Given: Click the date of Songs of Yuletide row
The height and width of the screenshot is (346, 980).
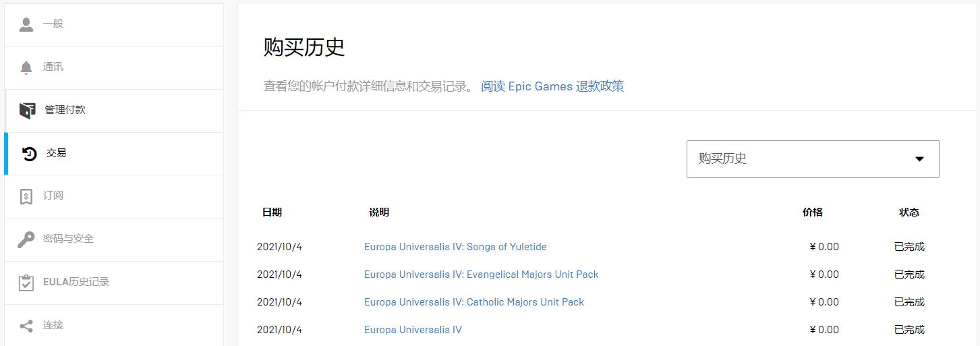Looking at the screenshot, I should coord(279,247).
